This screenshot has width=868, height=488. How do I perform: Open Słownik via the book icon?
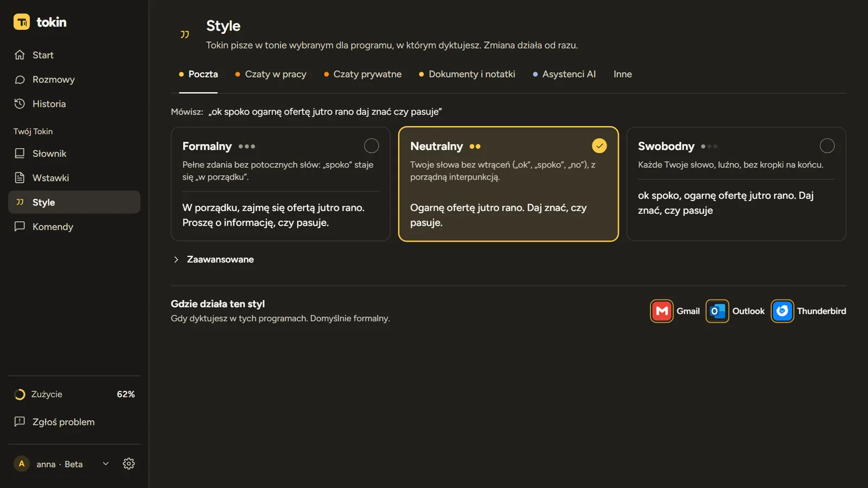[x=20, y=153]
